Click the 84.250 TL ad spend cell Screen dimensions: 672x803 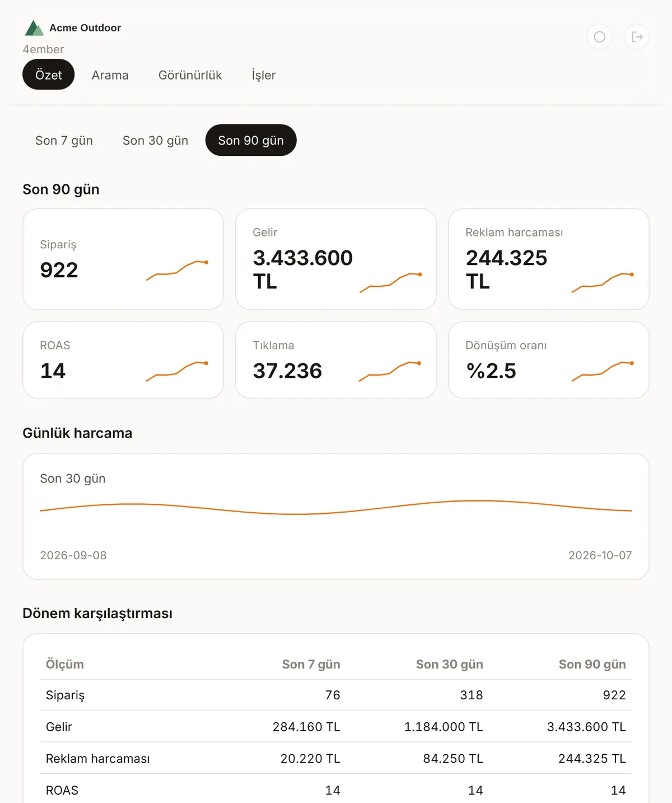pos(453,759)
